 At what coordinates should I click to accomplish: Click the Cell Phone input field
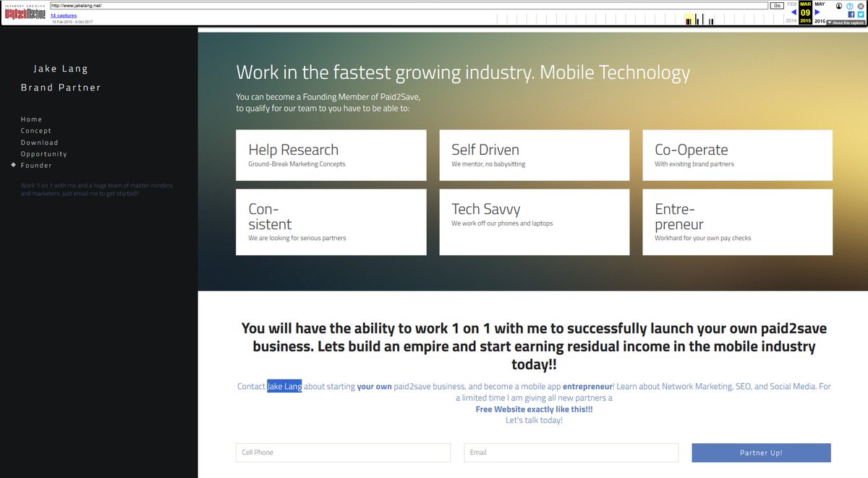(344, 453)
